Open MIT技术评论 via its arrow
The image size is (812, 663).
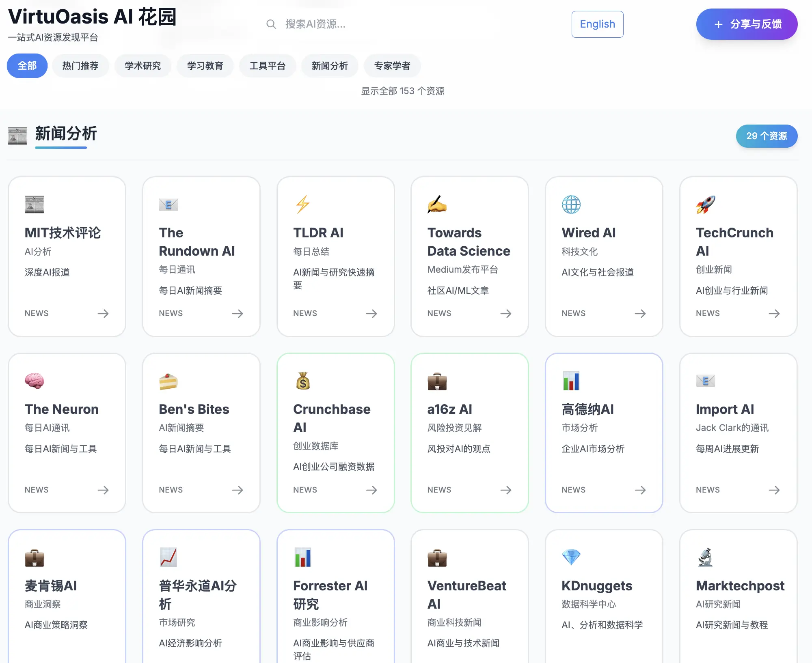click(103, 313)
